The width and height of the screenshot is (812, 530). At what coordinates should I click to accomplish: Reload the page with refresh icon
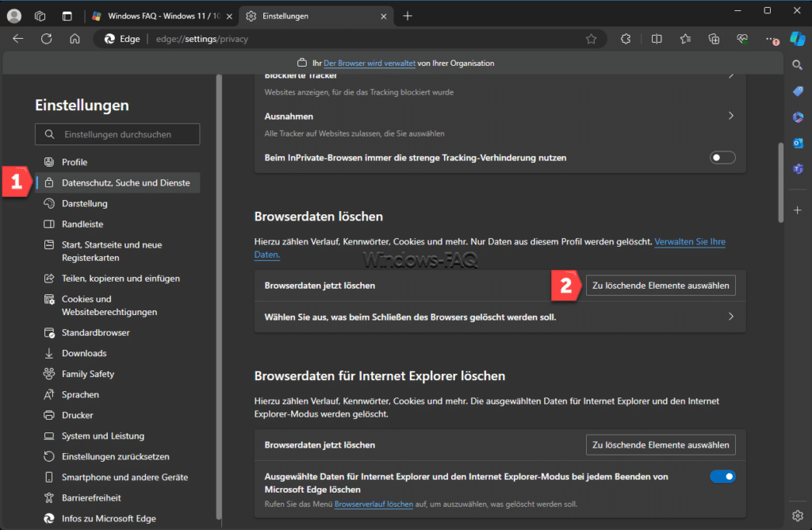coord(47,39)
